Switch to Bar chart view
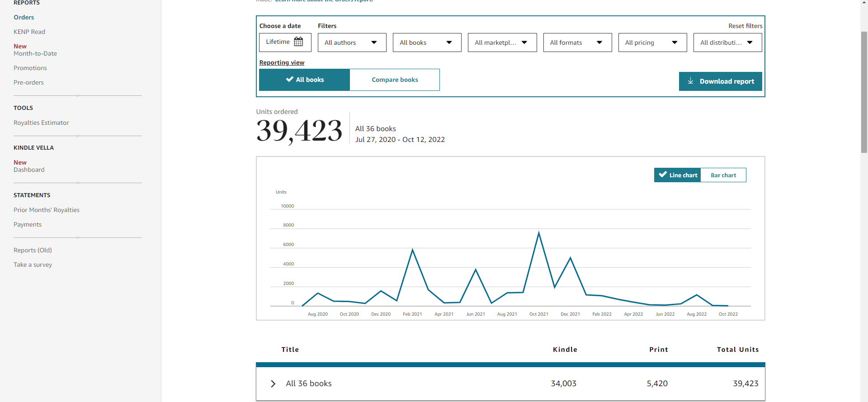Viewport: 868px width, 402px height. [x=723, y=175]
